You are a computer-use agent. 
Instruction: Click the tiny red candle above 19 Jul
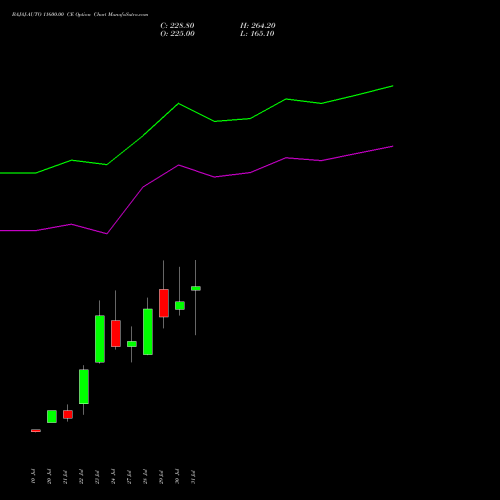pyautogui.click(x=36, y=431)
